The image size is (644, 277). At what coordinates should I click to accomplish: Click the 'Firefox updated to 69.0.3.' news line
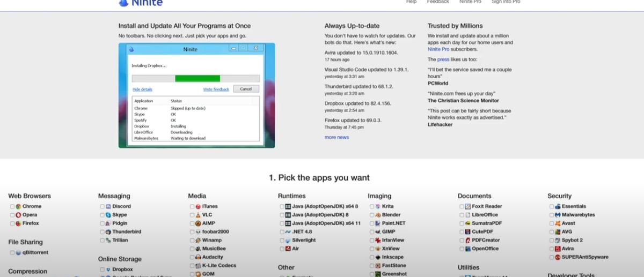[353, 121]
